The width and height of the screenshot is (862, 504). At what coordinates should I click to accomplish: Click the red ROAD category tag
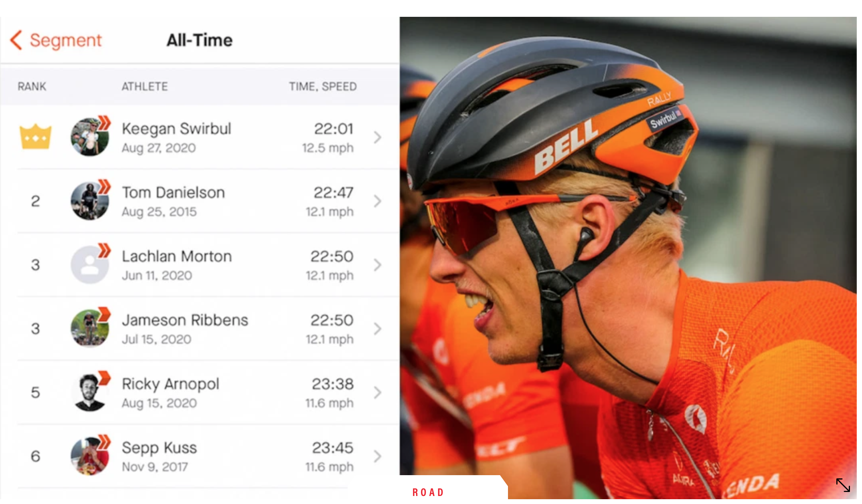(x=428, y=492)
